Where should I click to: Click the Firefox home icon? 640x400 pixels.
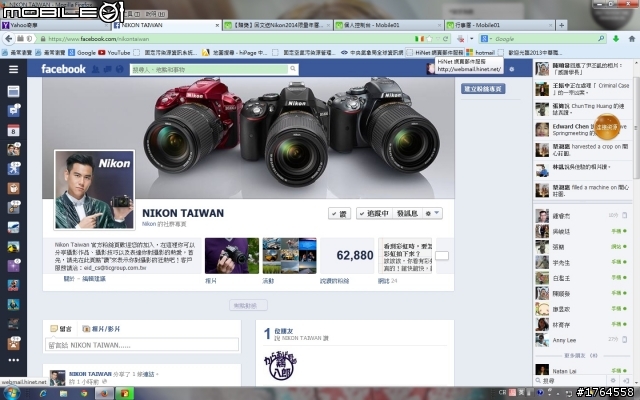631,39
